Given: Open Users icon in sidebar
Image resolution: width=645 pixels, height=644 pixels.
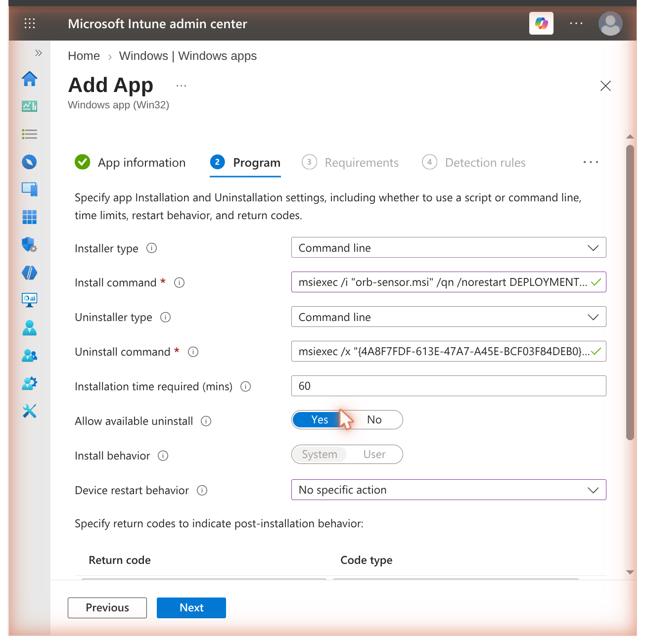Looking at the screenshot, I should (x=30, y=327).
